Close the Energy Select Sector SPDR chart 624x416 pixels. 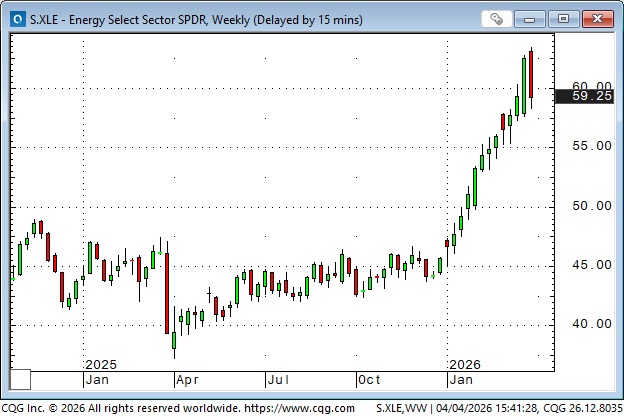click(x=597, y=18)
